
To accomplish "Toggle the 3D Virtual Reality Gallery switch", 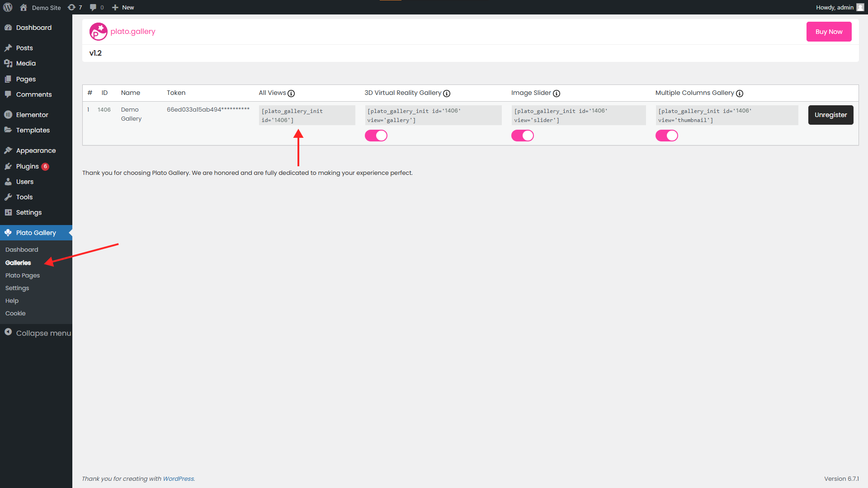I will pos(376,135).
